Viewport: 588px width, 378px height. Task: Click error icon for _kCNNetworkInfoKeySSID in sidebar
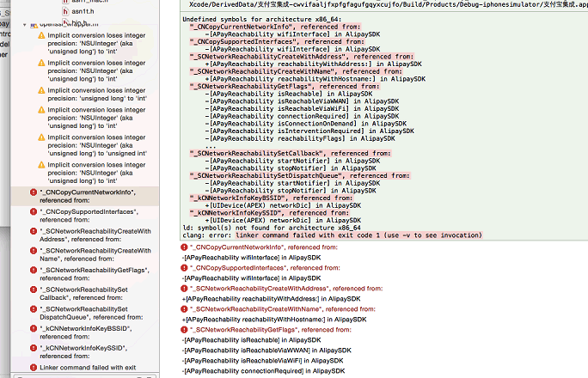click(x=33, y=348)
